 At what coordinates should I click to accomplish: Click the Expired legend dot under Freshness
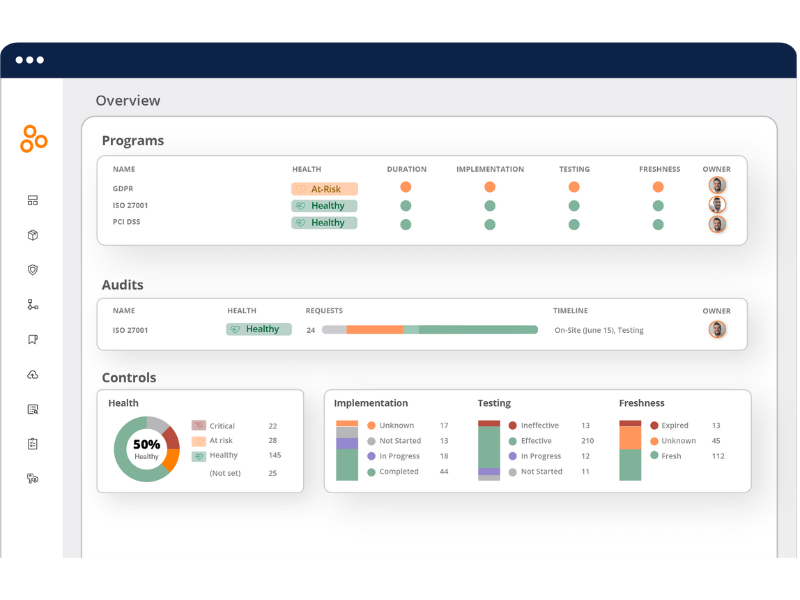click(x=654, y=426)
